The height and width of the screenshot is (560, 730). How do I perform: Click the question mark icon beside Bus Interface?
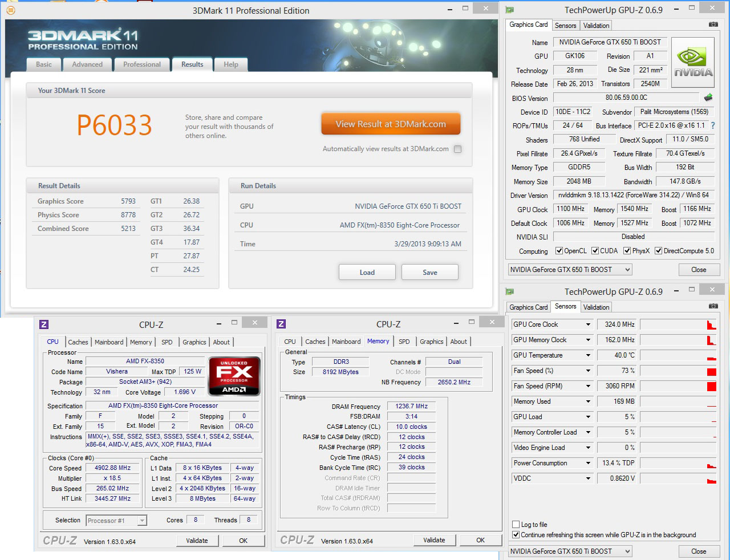(x=712, y=125)
